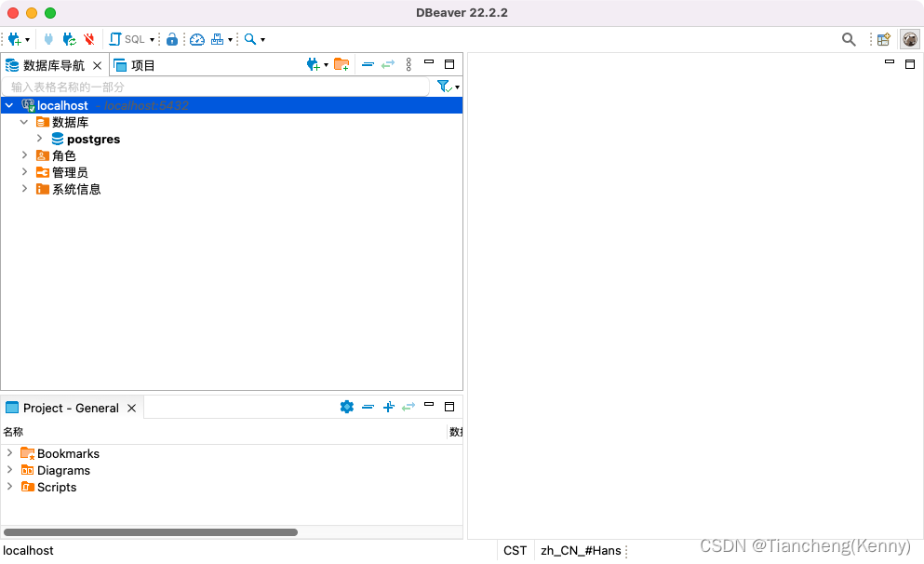Click the New Database Connection plug icon
924x564 pixels.
tap(14, 39)
